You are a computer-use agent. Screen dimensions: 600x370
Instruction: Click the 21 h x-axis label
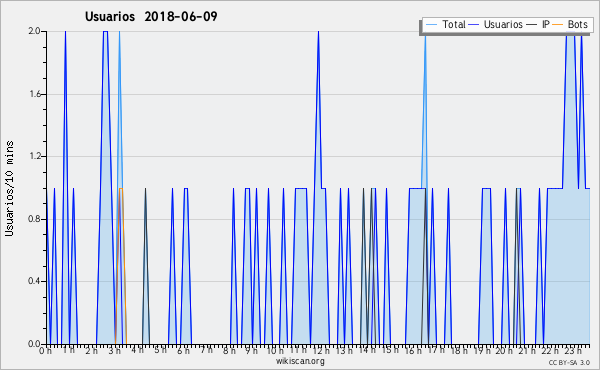pos(527,350)
